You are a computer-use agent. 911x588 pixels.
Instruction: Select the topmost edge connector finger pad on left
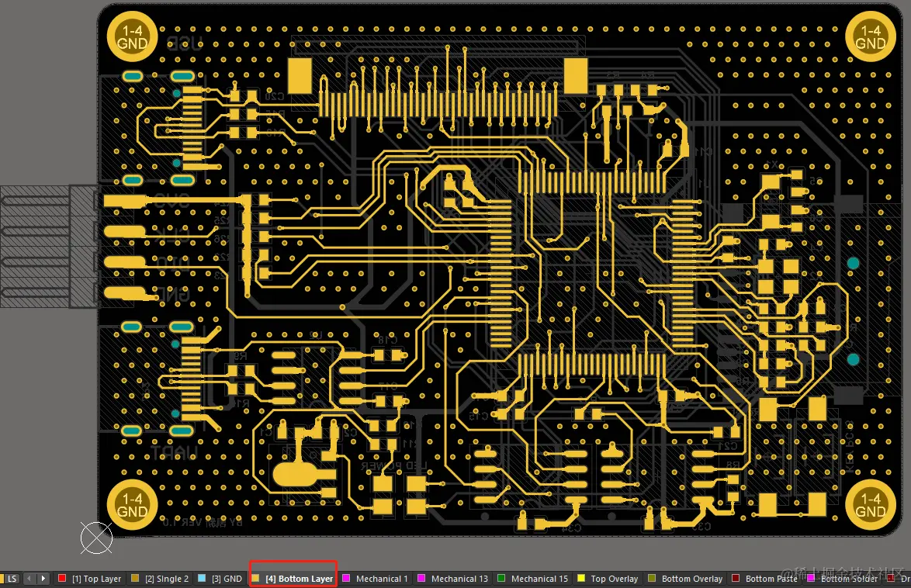(x=125, y=201)
